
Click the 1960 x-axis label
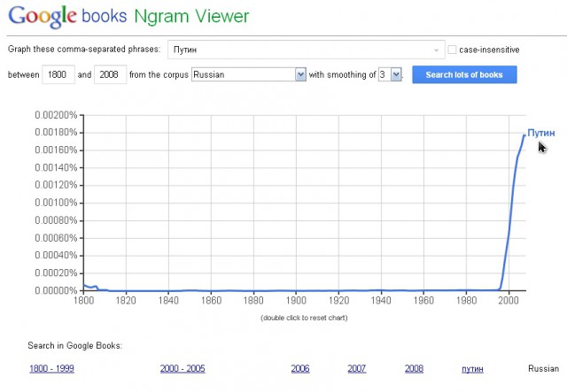[x=423, y=300]
